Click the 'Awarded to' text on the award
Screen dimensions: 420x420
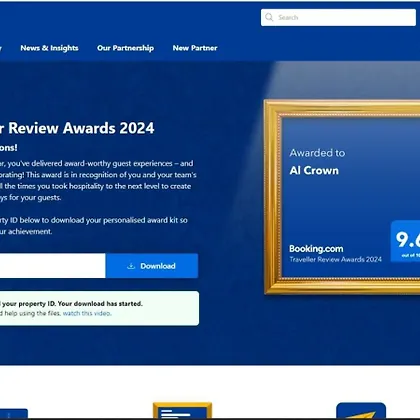[x=317, y=153]
